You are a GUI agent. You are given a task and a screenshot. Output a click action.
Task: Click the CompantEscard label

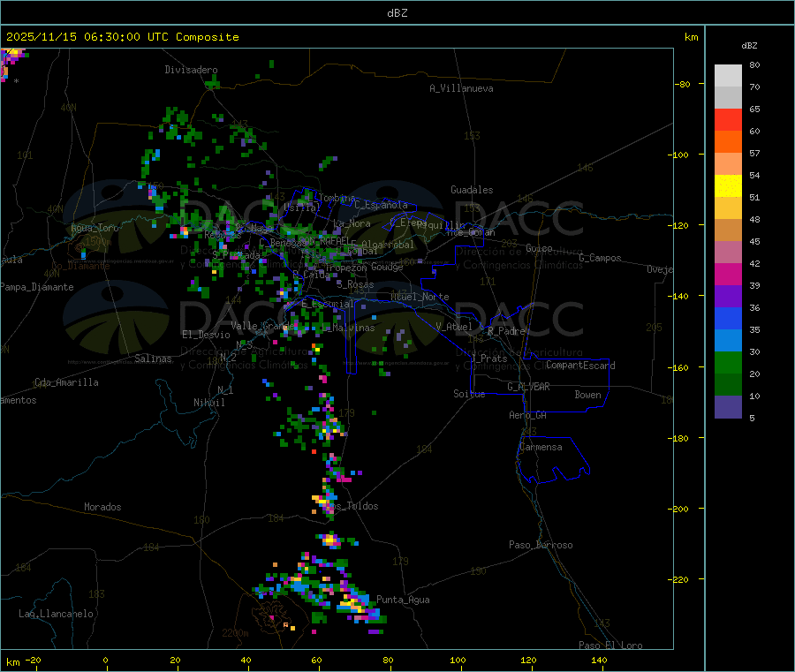580,366
